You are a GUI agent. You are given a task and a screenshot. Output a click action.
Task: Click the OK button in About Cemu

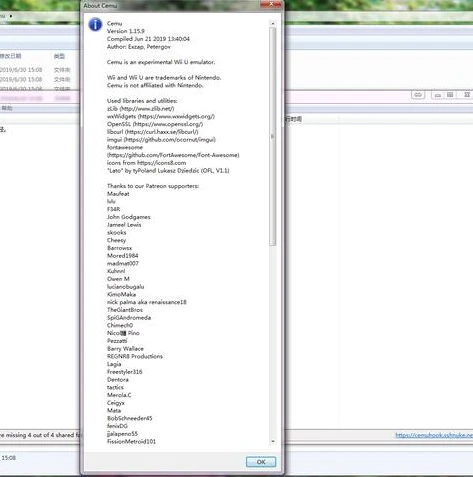coord(261,462)
